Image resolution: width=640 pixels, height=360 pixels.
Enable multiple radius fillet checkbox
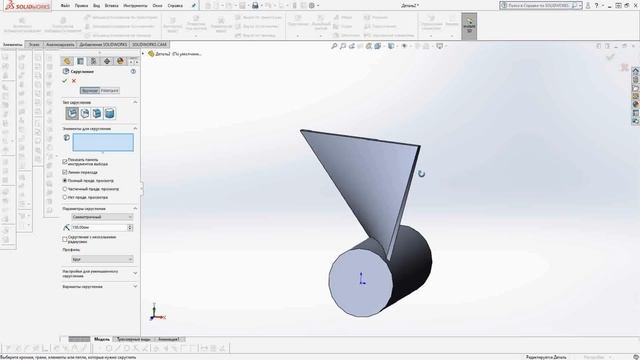65,239
